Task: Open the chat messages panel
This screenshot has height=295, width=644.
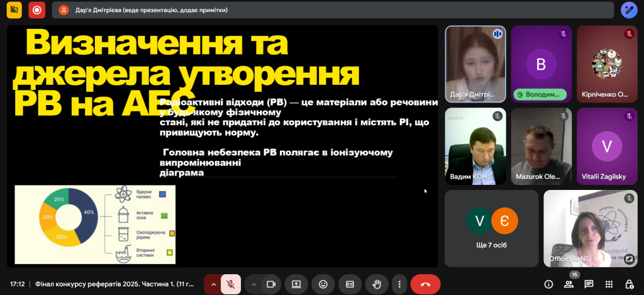Action: [x=589, y=284]
